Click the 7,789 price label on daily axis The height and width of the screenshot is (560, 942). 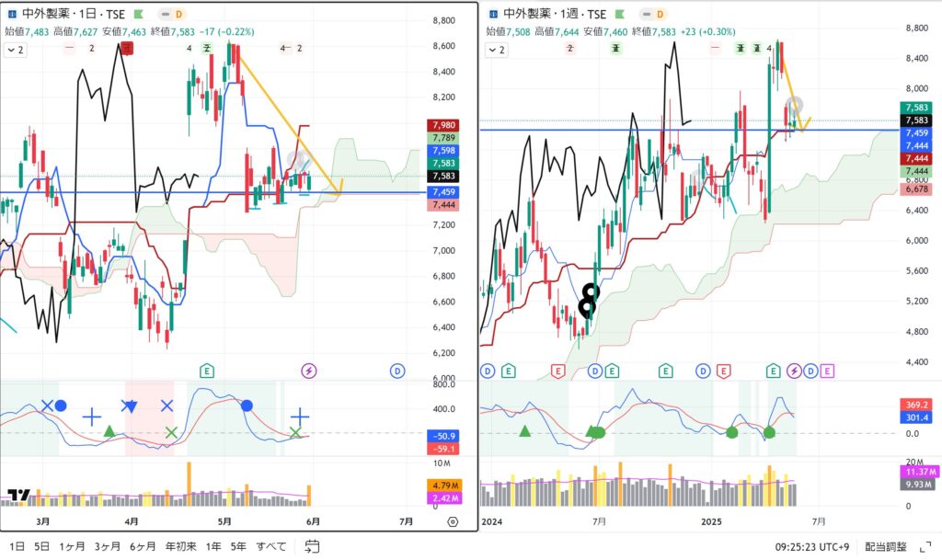[444, 138]
